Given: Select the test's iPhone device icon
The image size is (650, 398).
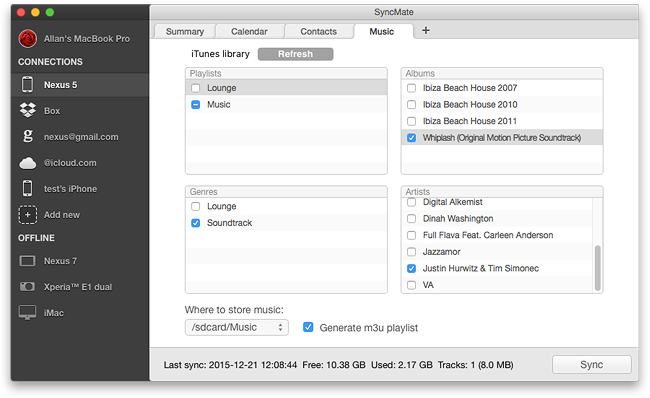Looking at the screenshot, I should point(27,188).
